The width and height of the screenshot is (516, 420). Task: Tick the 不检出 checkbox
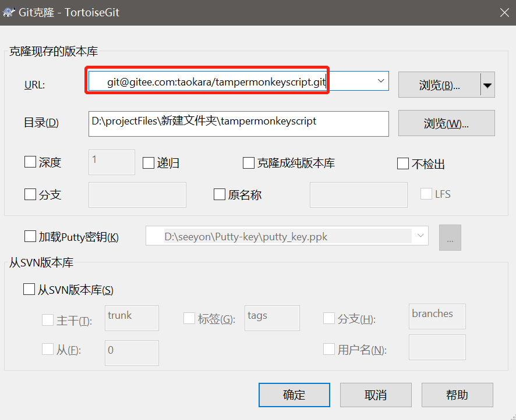pyautogui.click(x=403, y=163)
